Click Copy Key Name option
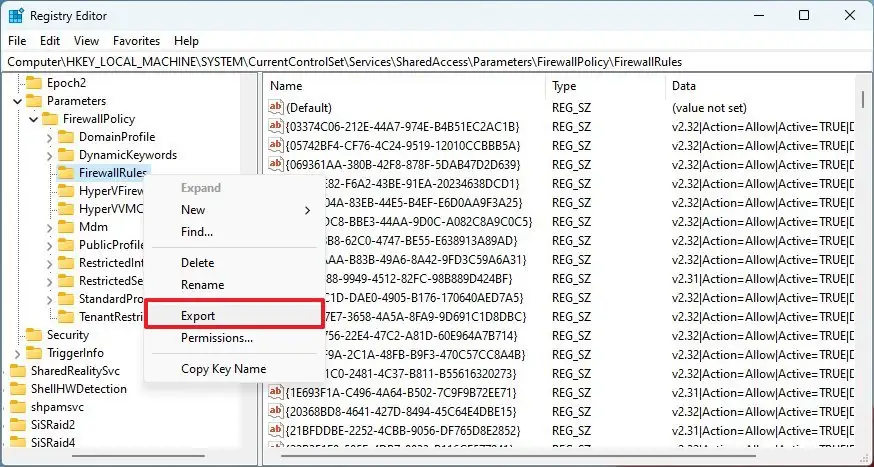 223,369
